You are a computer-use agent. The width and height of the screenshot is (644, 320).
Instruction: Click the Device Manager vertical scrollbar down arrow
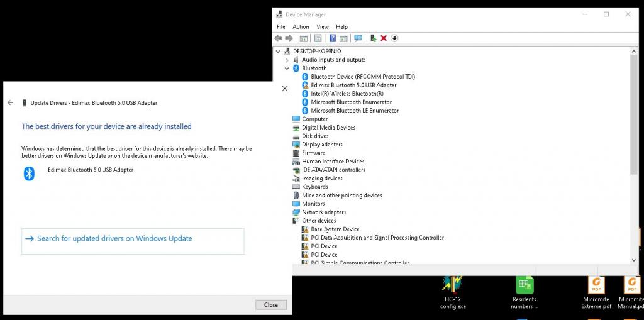coord(633,259)
